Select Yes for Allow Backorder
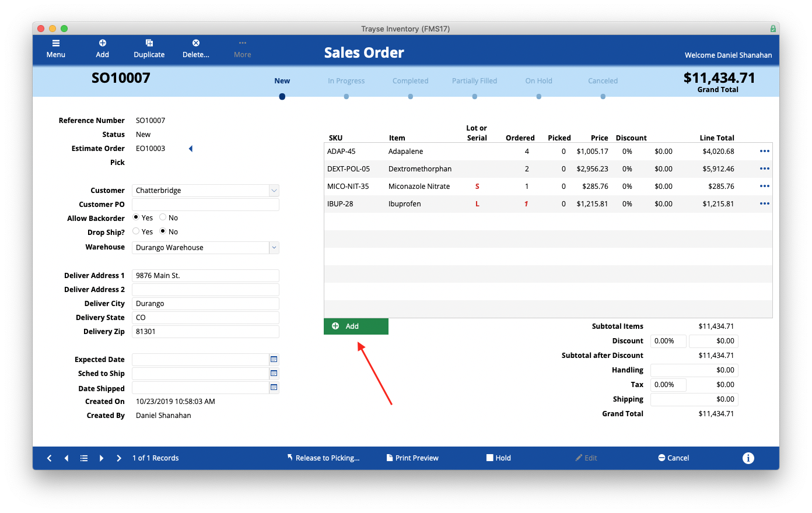Viewport: 812px width, 513px height. (x=136, y=217)
